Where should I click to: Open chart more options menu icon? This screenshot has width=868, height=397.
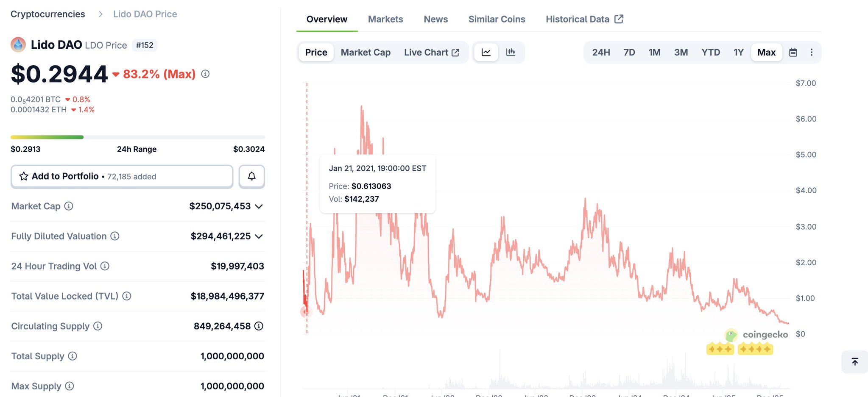[x=812, y=53]
